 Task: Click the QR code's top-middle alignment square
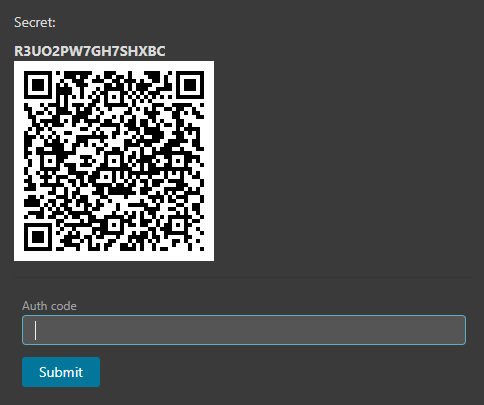click(114, 97)
